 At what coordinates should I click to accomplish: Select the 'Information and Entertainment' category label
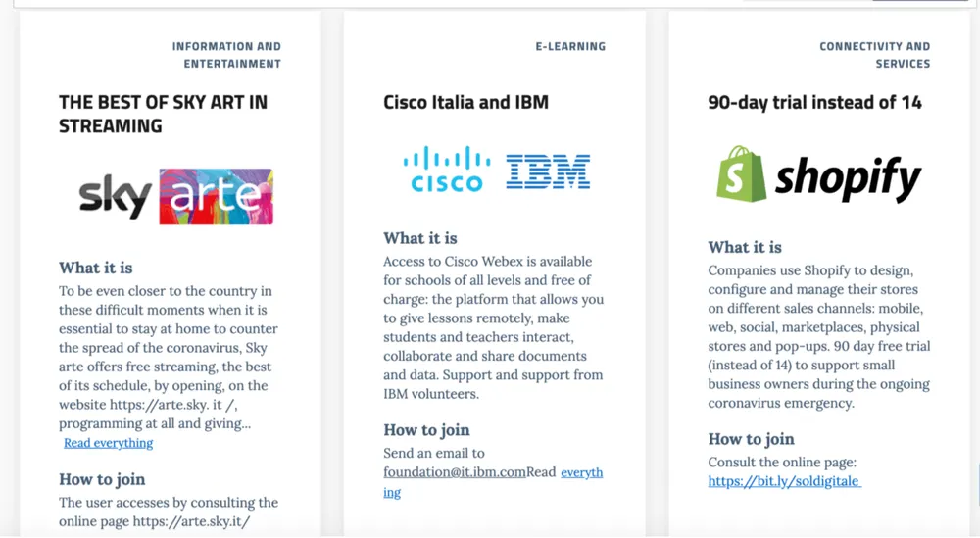point(226,55)
